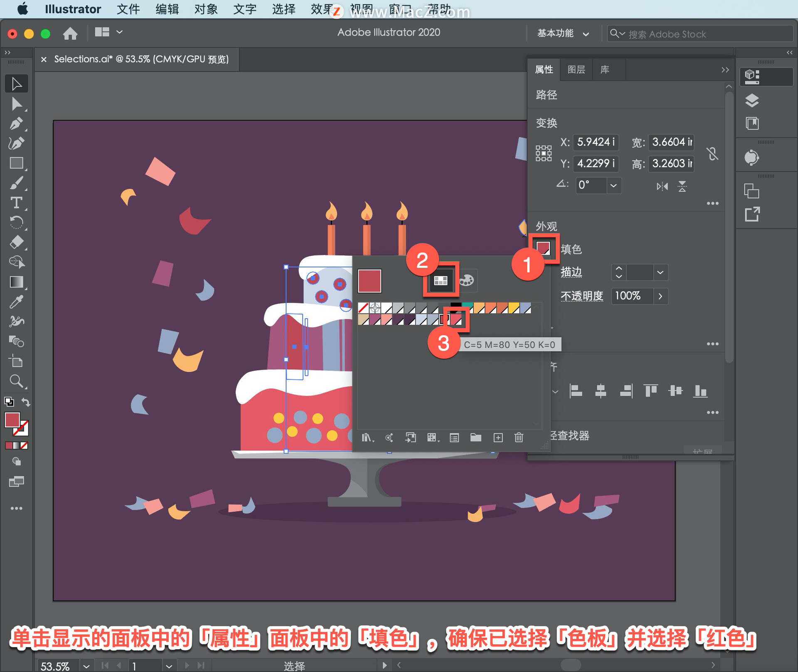The width and height of the screenshot is (798, 672).
Task: Click the 不透明度 label link
Action: (581, 296)
